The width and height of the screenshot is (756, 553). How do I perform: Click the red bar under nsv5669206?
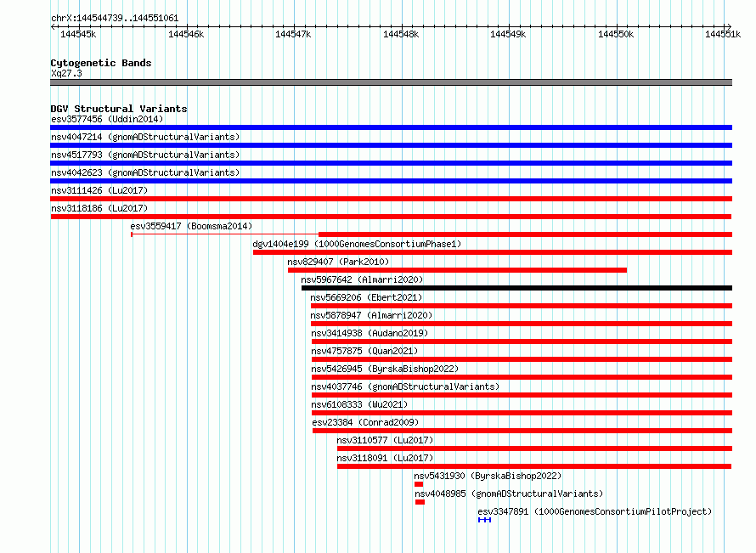pyautogui.click(x=522, y=306)
